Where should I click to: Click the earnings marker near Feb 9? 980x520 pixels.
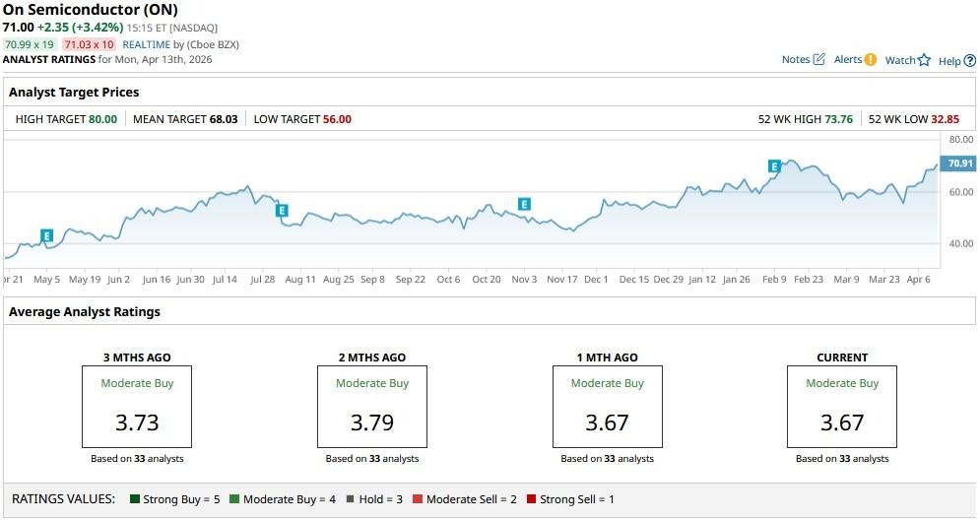tap(774, 166)
